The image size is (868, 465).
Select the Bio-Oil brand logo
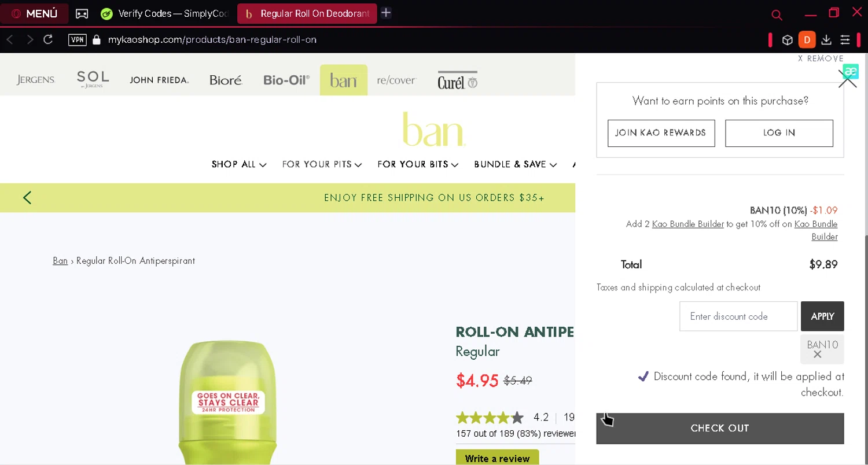pyautogui.click(x=286, y=80)
